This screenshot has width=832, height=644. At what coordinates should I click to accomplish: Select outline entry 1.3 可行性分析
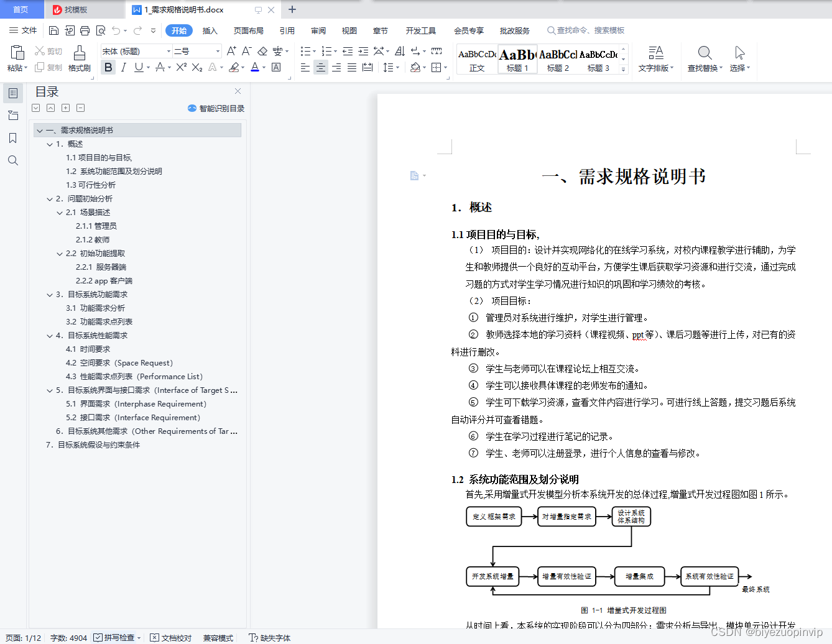click(91, 185)
